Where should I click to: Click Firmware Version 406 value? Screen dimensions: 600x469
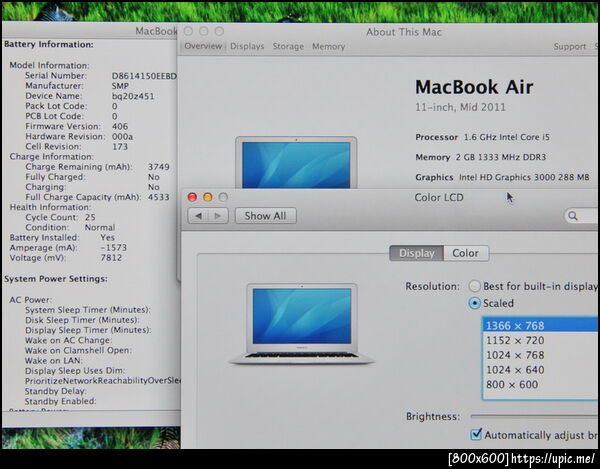(x=120, y=126)
